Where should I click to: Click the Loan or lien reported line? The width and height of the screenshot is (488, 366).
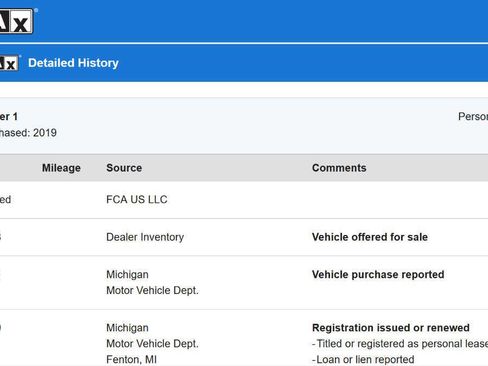[363, 360]
